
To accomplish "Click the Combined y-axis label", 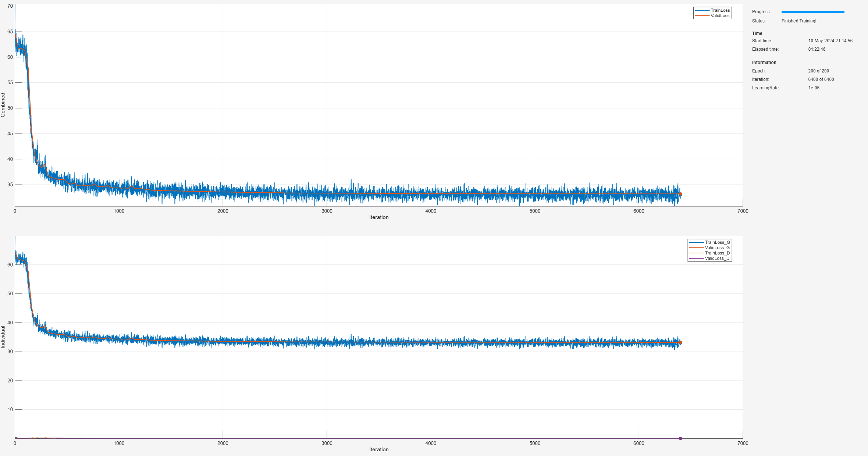I will [x=3, y=105].
